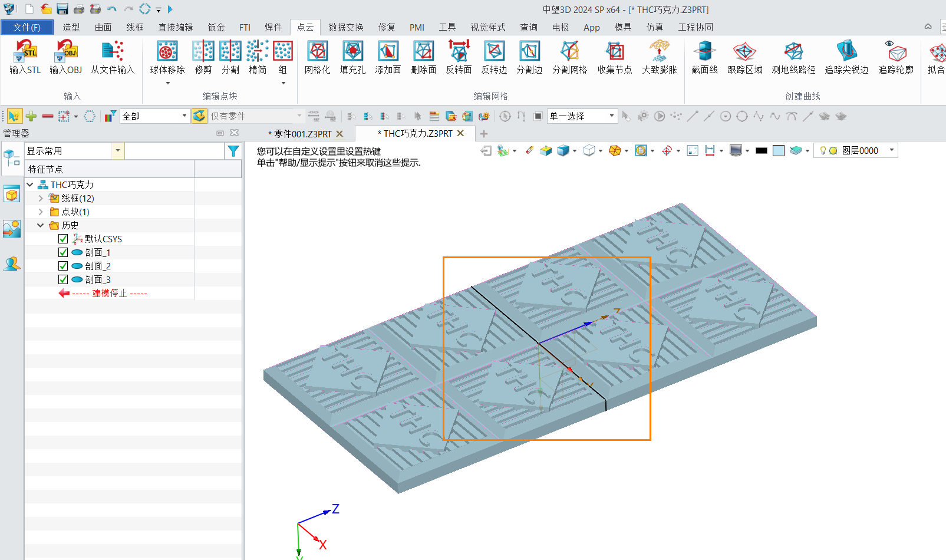
Task: Select the 收集节点 tool
Action: coord(615,57)
